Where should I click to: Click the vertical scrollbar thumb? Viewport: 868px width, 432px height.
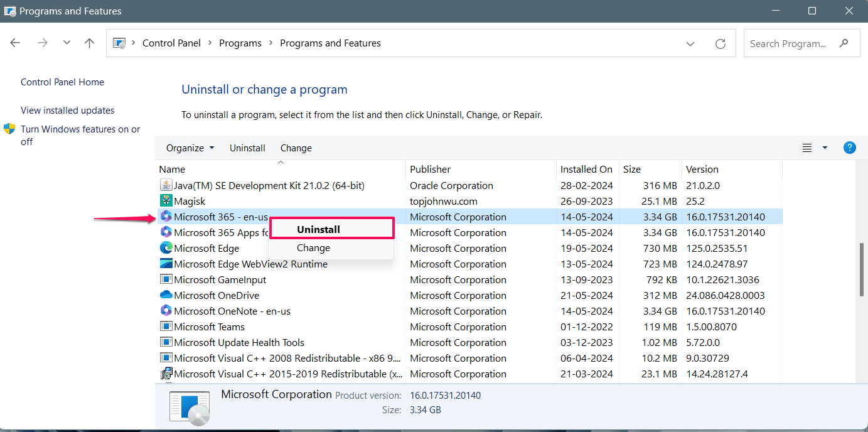(x=863, y=269)
